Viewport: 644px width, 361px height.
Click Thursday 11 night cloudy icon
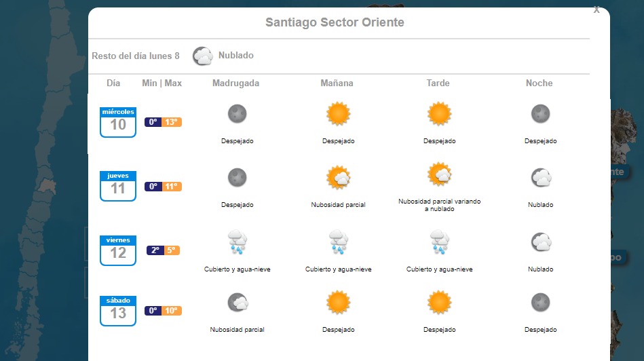coord(541,178)
